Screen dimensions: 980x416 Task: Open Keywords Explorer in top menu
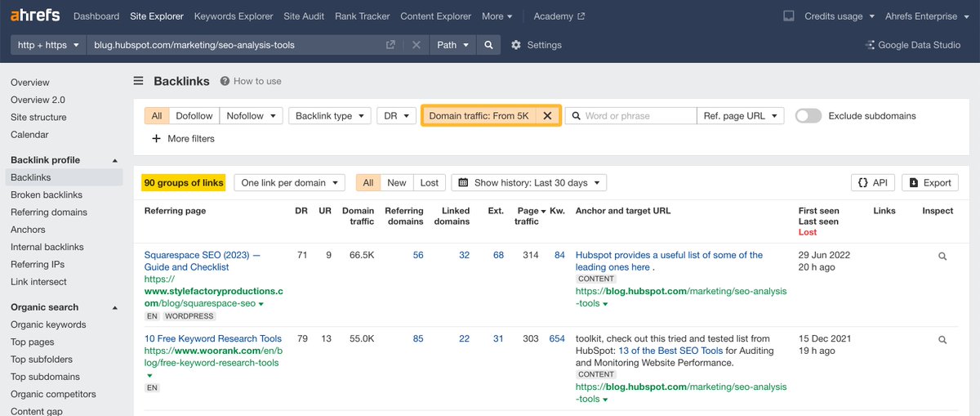[234, 16]
